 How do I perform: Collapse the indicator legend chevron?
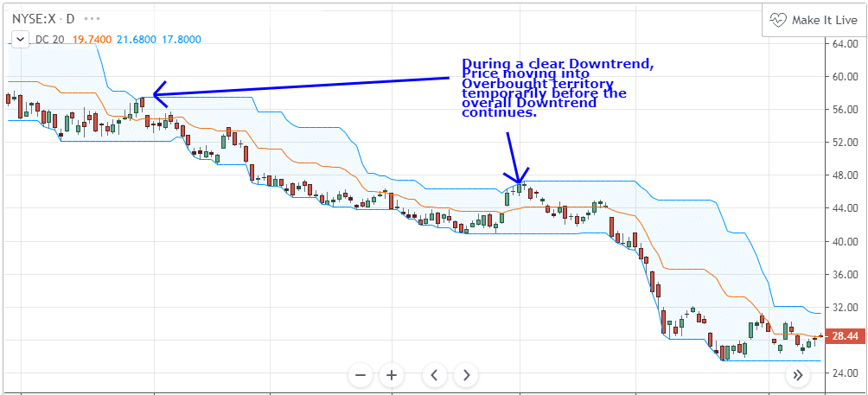19,39
